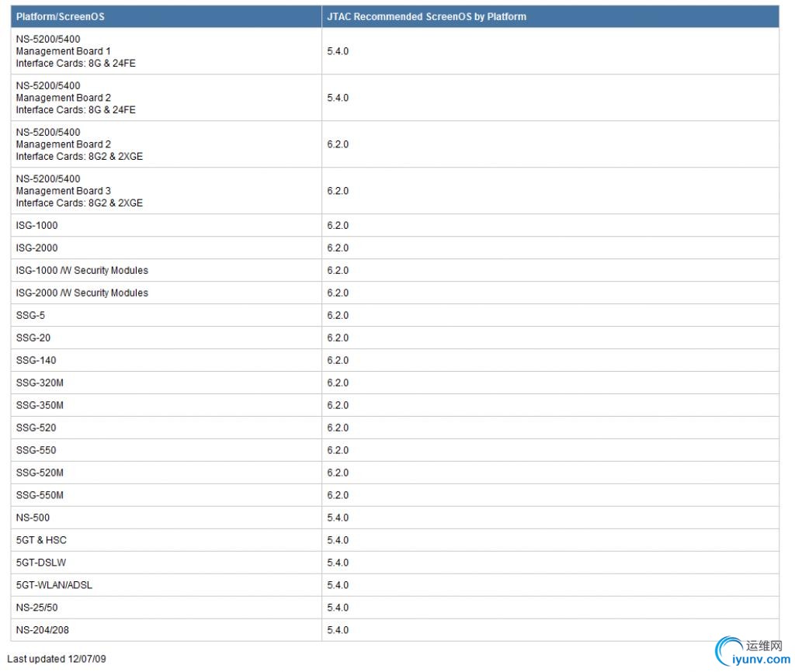Click the 5.4.0 version for Management Board 1
The height and width of the screenshot is (672, 795).
click(338, 51)
